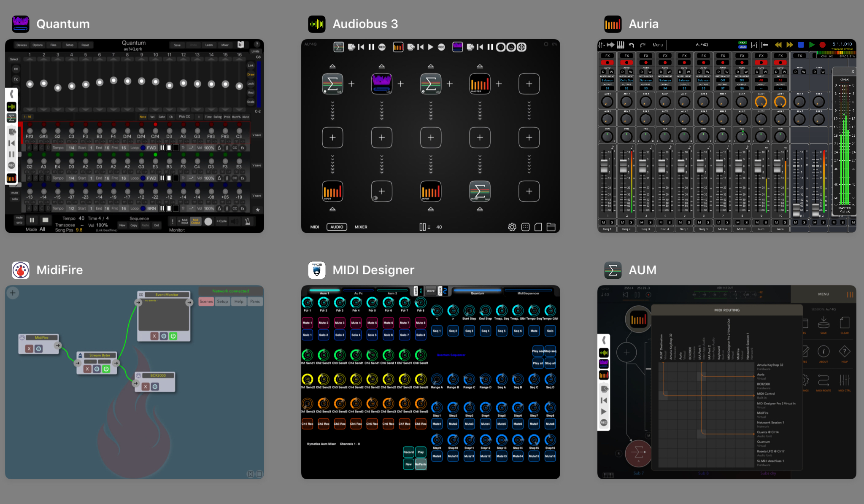Open the Au Fx tab in MIDI Designer
Image resolution: width=864 pixels, height=504 pixels.
click(359, 293)
